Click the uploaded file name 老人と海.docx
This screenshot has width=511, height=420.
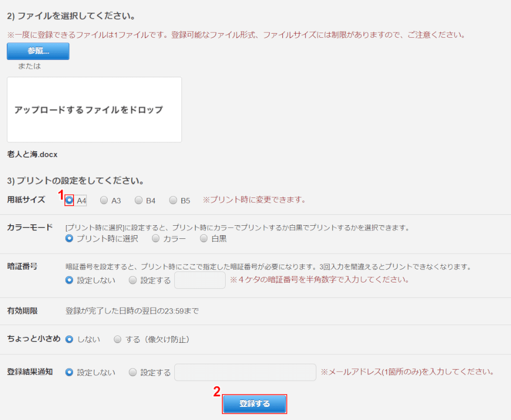coord(33,155)
